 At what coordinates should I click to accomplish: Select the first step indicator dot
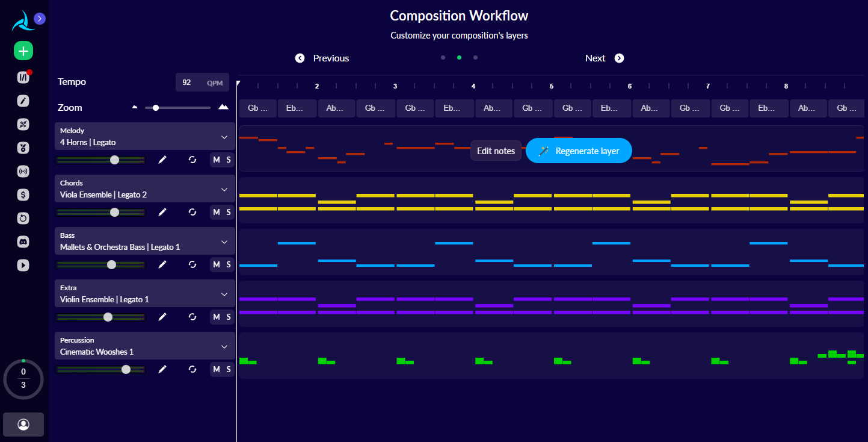[x=443, y=57]
